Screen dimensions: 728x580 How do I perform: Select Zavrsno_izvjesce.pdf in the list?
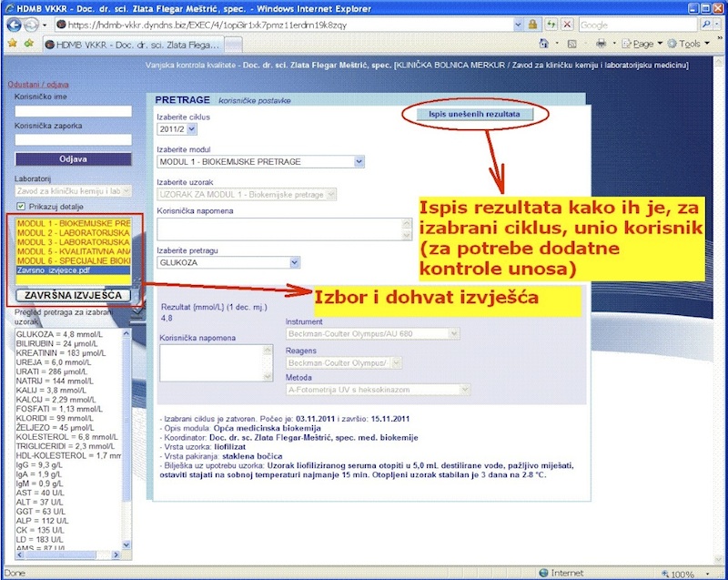(53, 270)
